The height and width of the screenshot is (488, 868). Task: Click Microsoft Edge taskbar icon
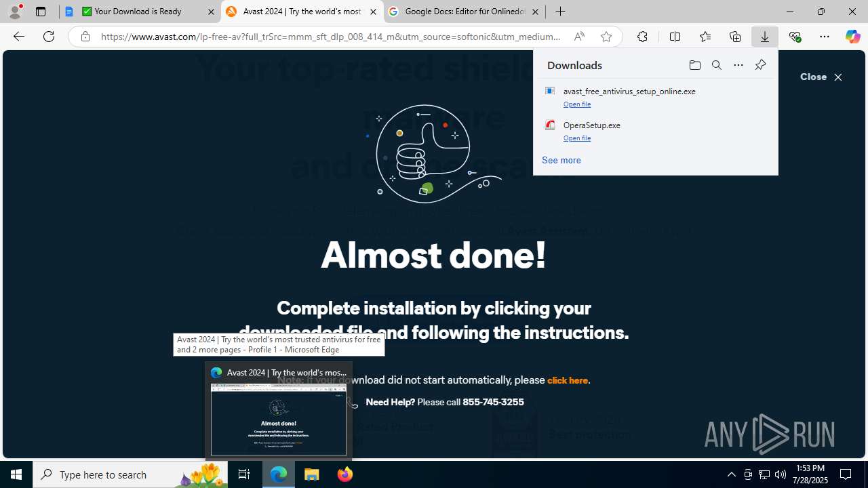[x=279, y=474]
